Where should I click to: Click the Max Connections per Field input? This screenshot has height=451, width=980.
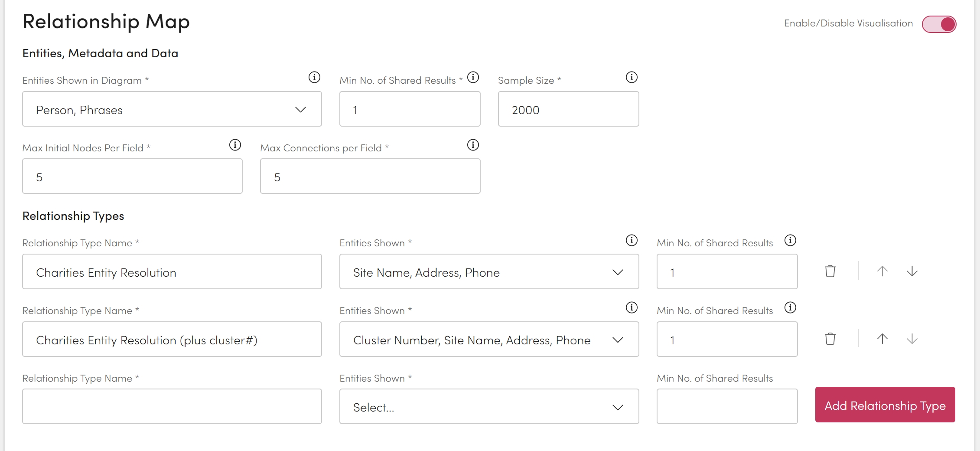[370, 176]
